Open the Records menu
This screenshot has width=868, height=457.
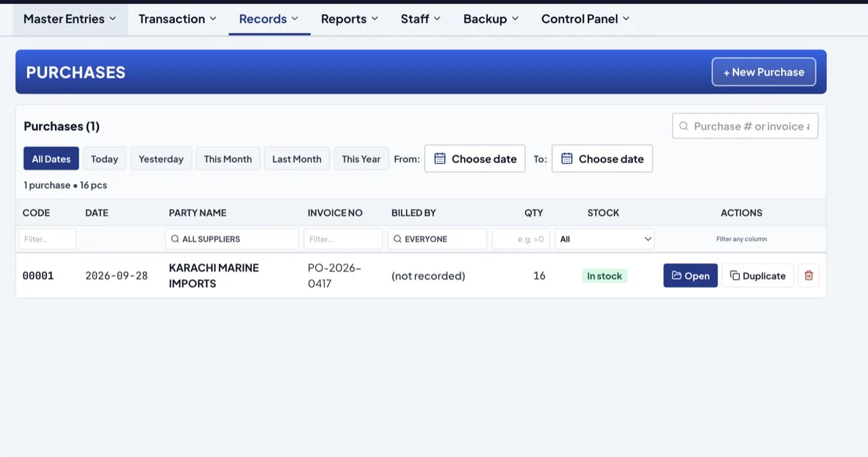(x=269, y=19)
